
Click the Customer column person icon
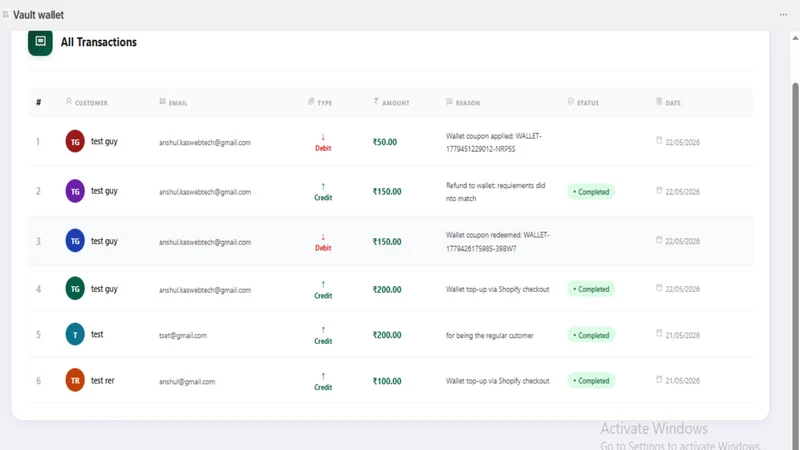(x=69, y=102)
